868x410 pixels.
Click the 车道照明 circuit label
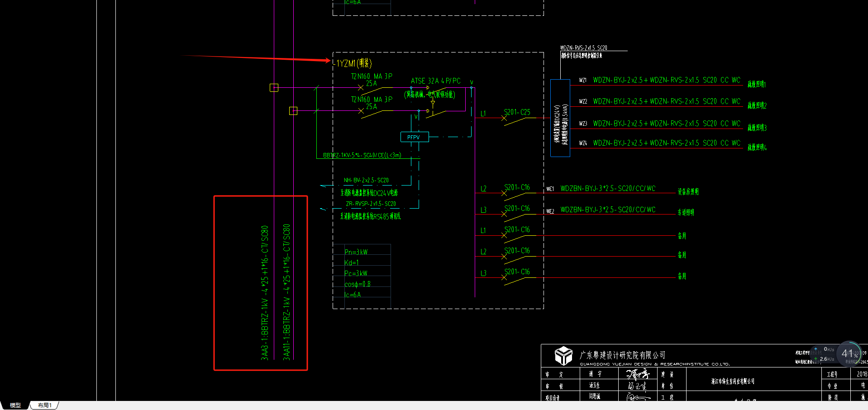686,212
